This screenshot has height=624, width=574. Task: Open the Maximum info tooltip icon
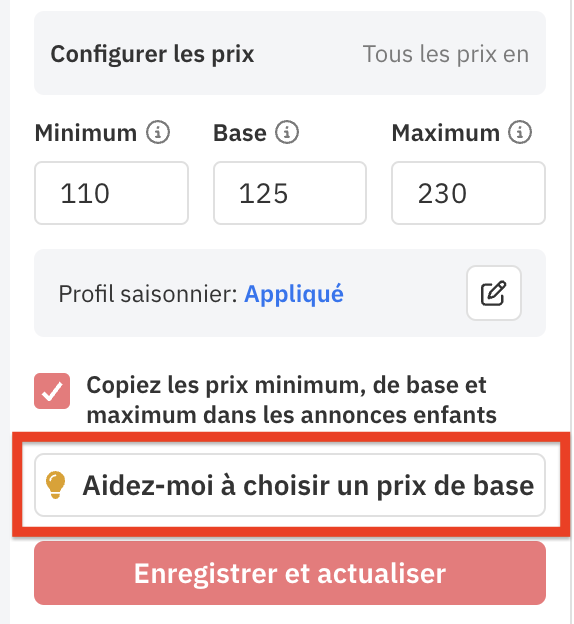519,132
